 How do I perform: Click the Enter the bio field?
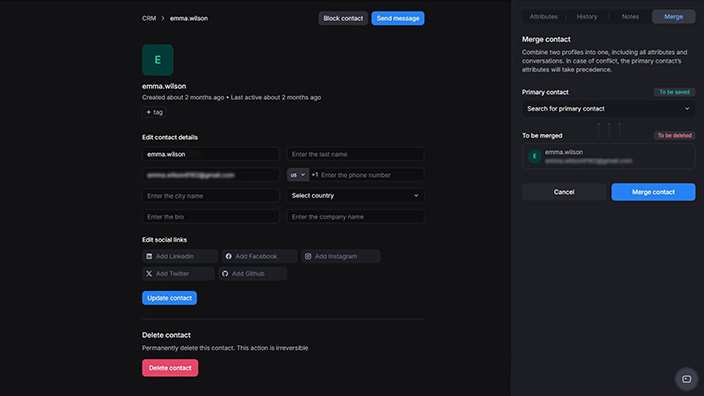point(211,216)
